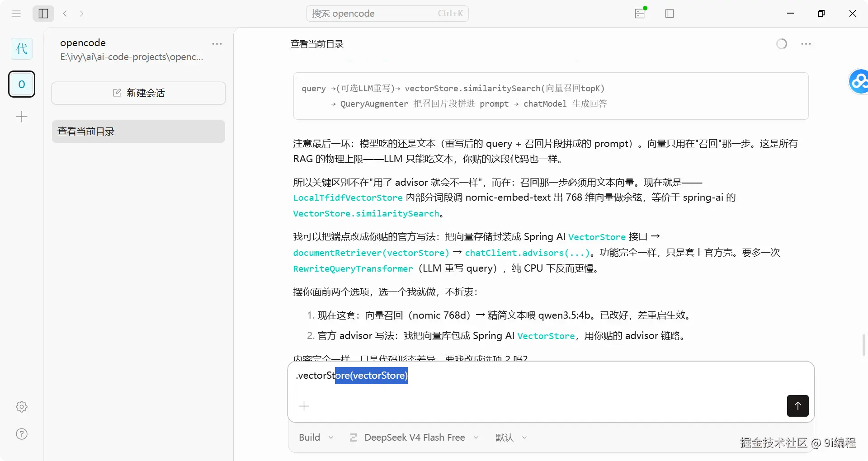
Task: Click the query code block
Action: (551, 96)
